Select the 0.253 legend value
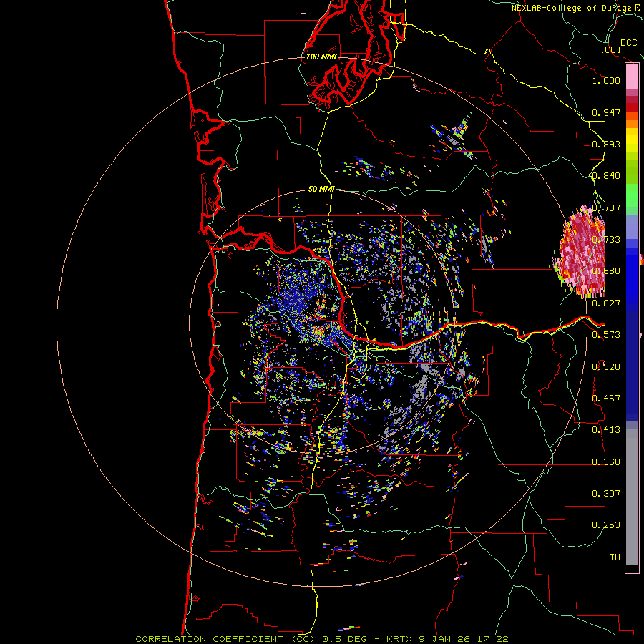Image resolution: width=644 pixels, height=644 pixels. [606, 525]
